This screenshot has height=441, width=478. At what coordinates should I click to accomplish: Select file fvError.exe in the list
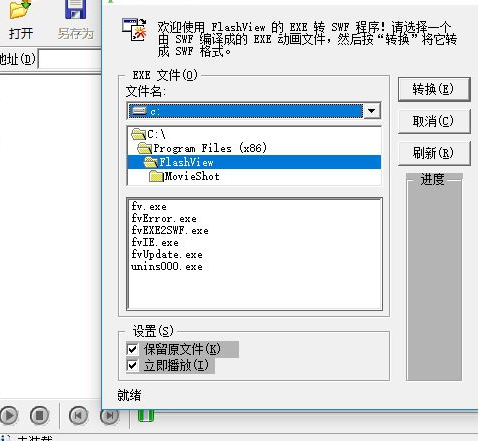[164, 219]
